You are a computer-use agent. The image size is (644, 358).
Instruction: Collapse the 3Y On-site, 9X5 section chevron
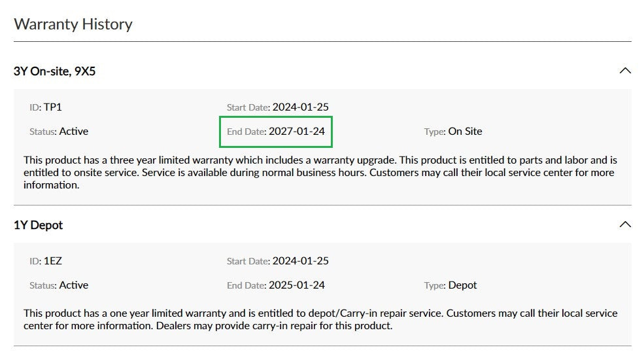pyautogui.click(x=624, y=71)
